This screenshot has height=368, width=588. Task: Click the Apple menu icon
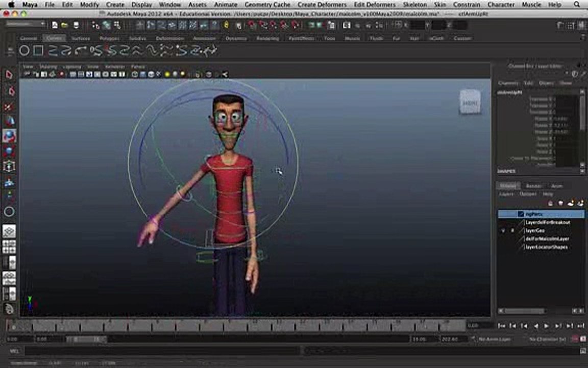point(12,5)
